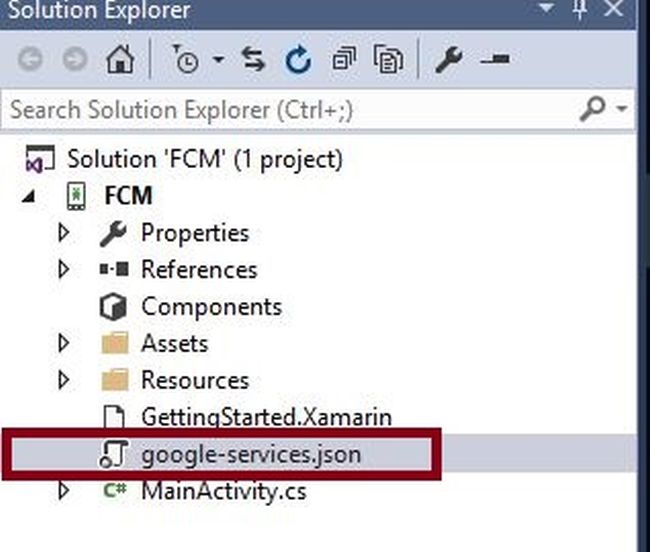This screenshot has width=650, height=552.
Task: Collapse the FCM project node
Action: pyautogui.click(x=28, y=196)
